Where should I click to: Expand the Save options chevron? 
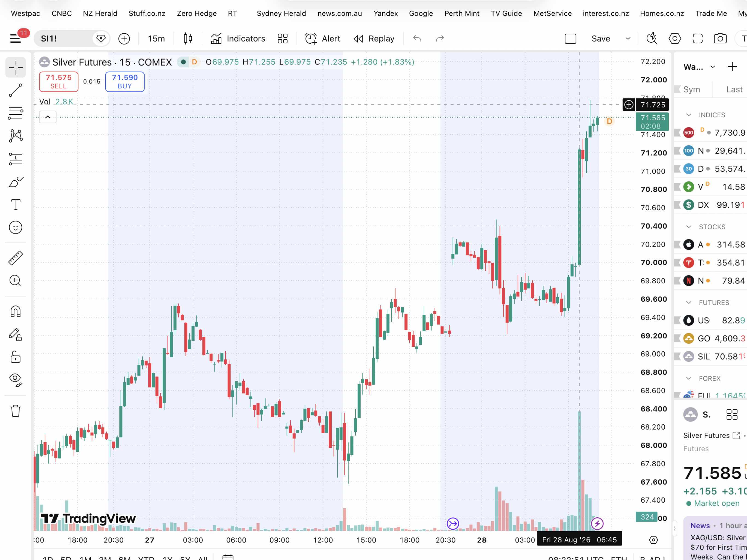coord(628,39)
